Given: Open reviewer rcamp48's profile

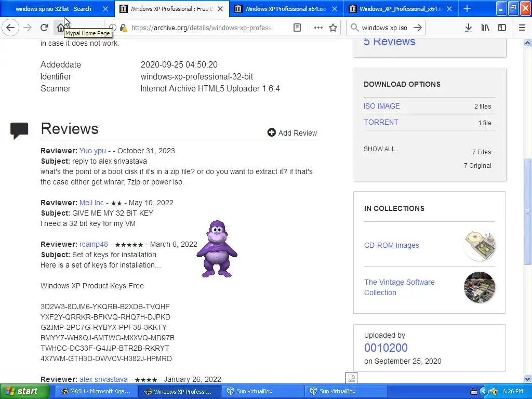Looking at the screenshot, I should pos(94,244).
